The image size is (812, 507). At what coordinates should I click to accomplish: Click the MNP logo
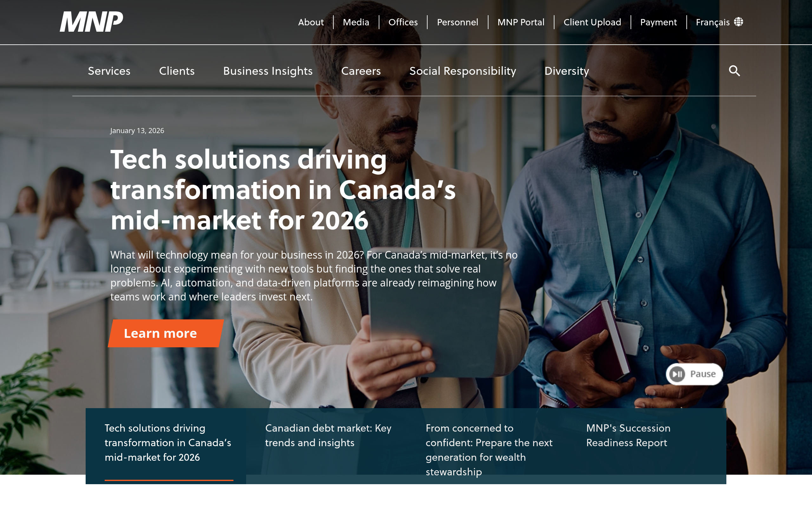coord(91,22)
